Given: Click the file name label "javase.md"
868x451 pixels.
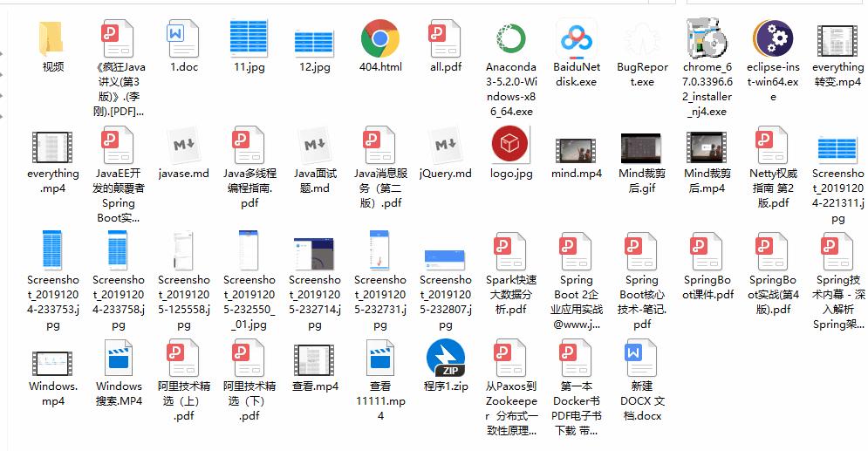Looking at the screenshot, I should 183,174.
